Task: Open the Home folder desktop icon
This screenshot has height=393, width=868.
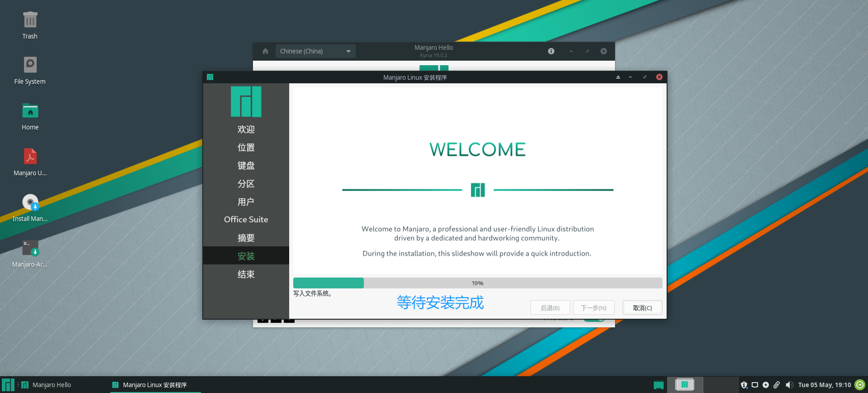Action: (x=30, y=110)
